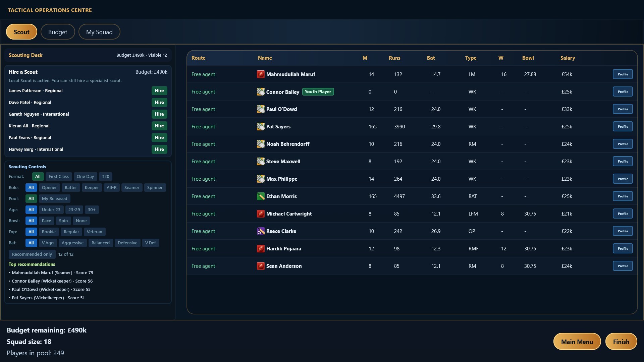
Task: View Pat Sayers' profile
Action: (x=623, y=127)
